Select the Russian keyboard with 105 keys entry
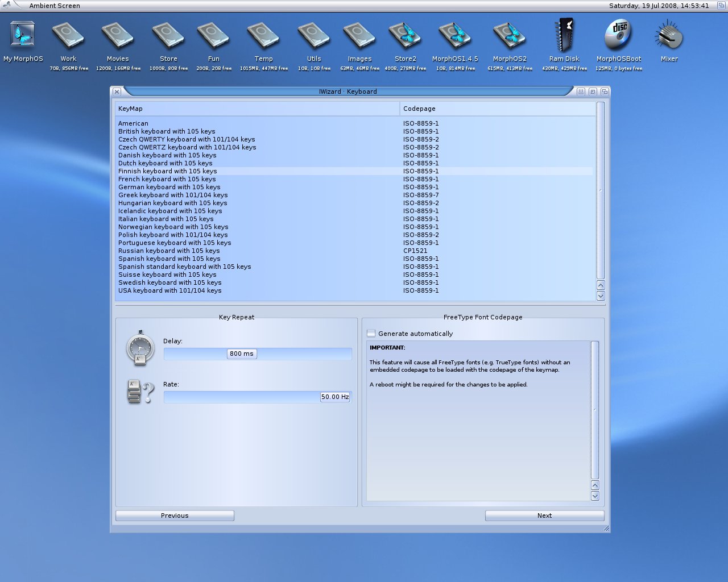 (x=169, y=251)
